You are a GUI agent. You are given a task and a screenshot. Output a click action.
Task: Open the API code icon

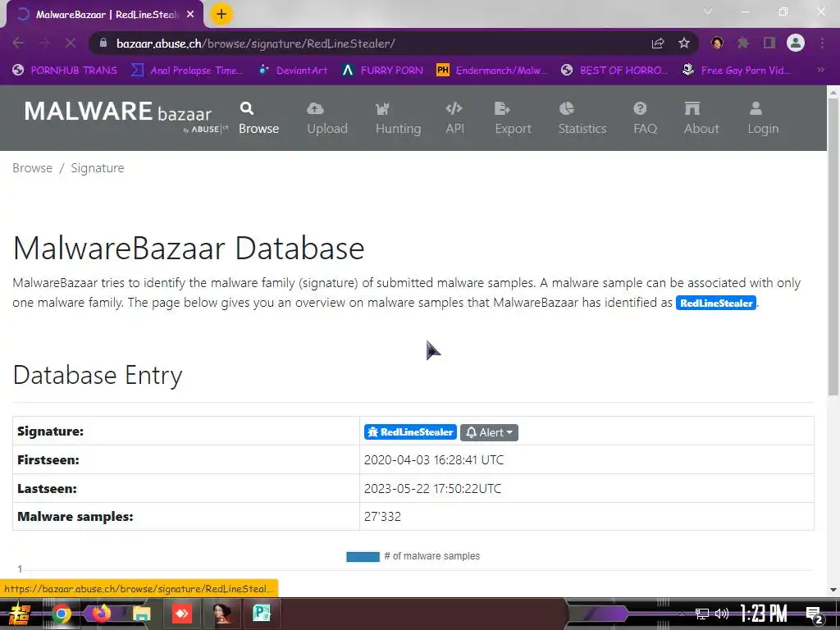(x=454, y=109)
